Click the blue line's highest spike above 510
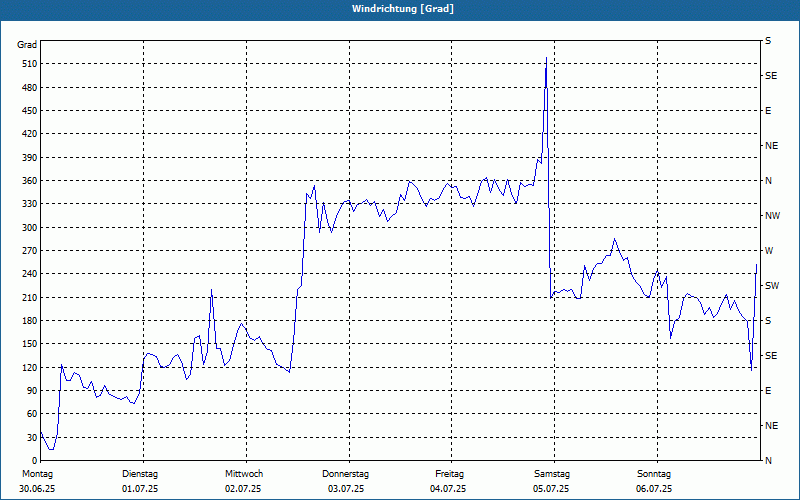Screen dimensions: 800x500 pyautogui.click(x=546, y=58)
